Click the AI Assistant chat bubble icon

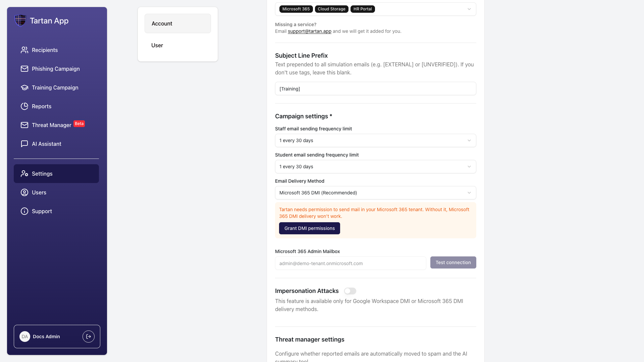pos(24,144)
